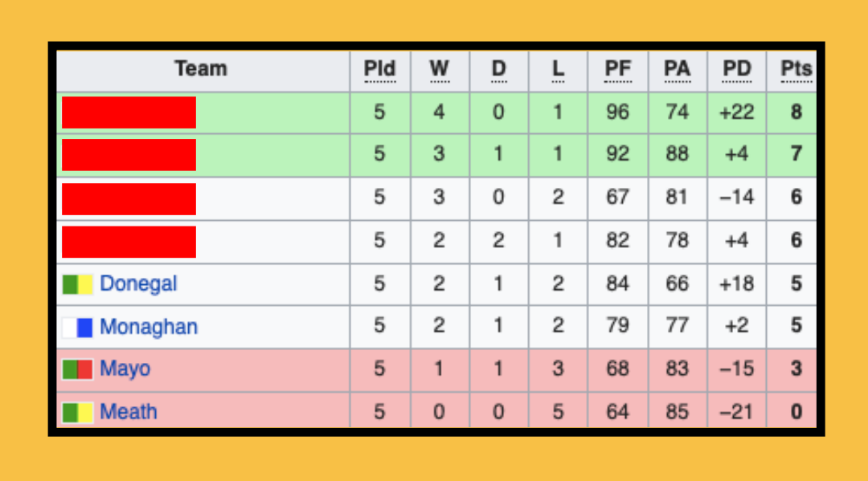This screenshot has height=481, width=868.
Task: Click the Pts column header abbreviation
Action: [796, 69]
